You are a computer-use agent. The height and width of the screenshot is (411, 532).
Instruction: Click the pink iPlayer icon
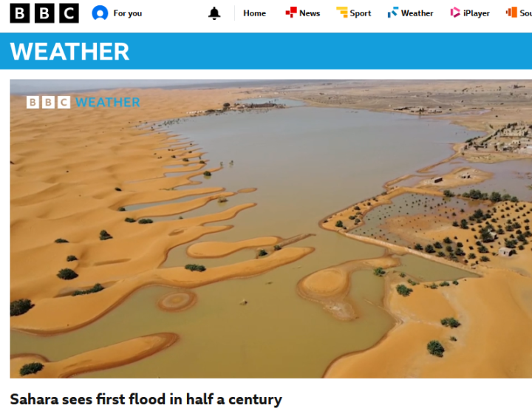[455, 13]
